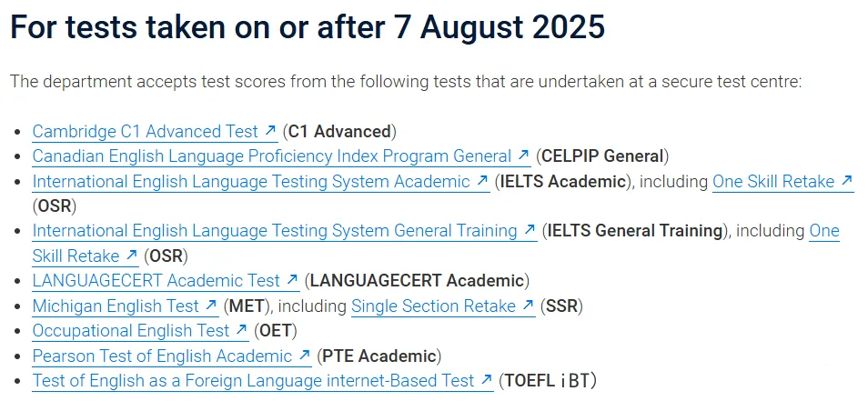Open the Cambridge C1 Advanced Test link
The height and width of the screenshot is (411, 868).
click(145, 132)
